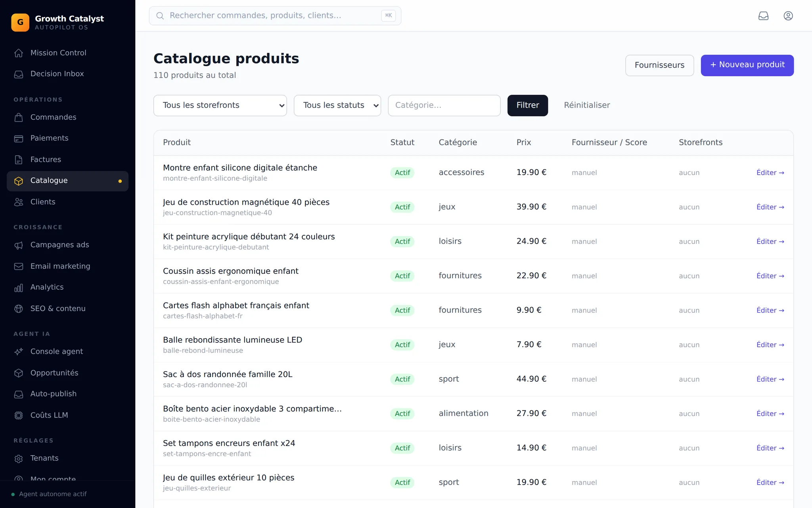Image resolution: width=812 pixels, height=508 pixels.
Task: Click the Réinitialiser link
Action: [x=587, y=106]
